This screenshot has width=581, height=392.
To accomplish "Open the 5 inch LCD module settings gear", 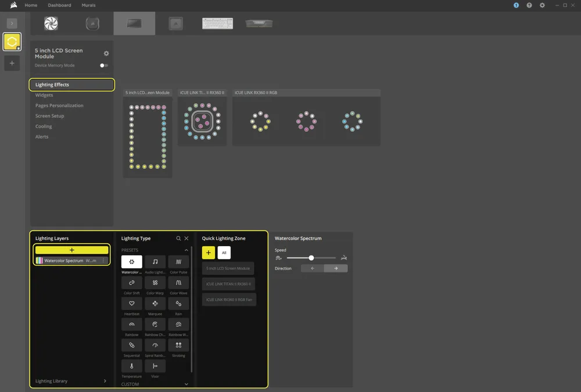I will [x=106, y=53].
